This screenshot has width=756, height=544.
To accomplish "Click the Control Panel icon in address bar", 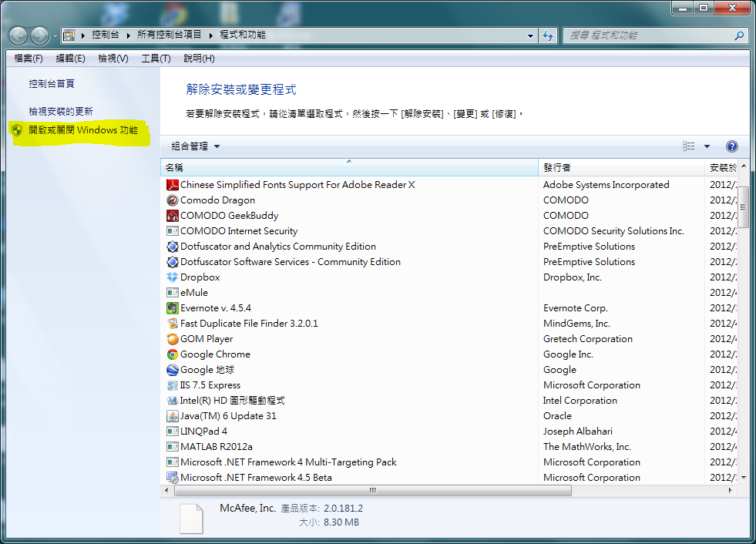I will 69,35.
